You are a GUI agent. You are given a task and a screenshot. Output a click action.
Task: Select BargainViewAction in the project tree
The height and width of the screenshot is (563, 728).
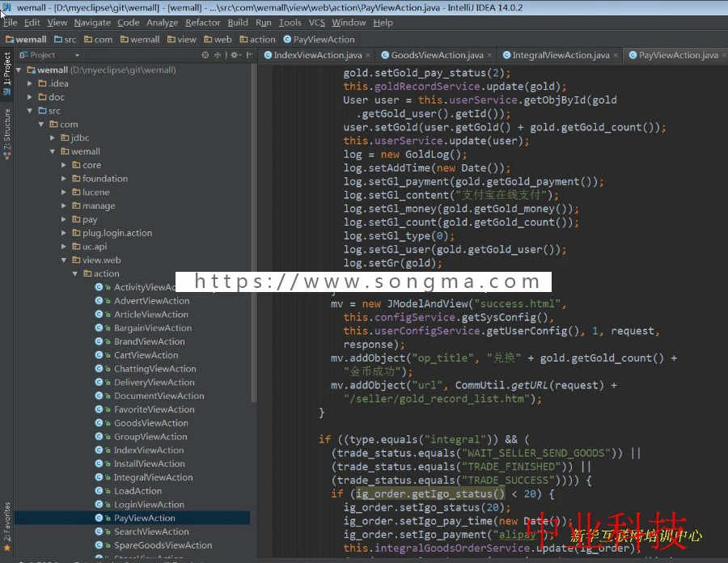[x=153, y=328]
